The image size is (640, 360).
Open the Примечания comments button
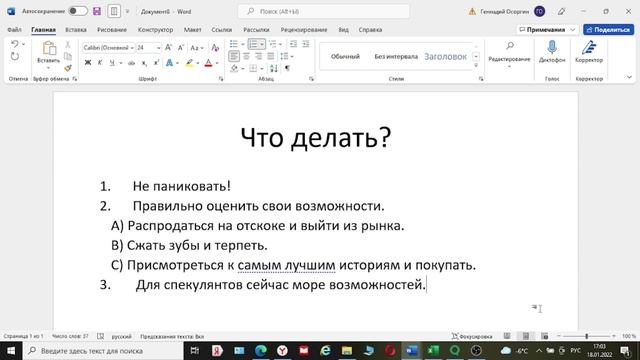tap(547, 29)
